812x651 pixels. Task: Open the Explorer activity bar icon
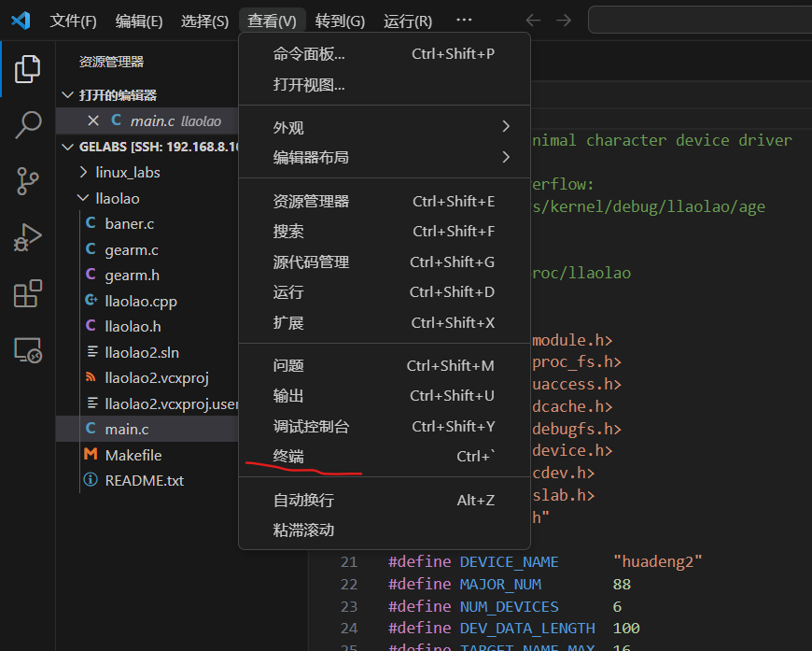(x=27, y=69)
